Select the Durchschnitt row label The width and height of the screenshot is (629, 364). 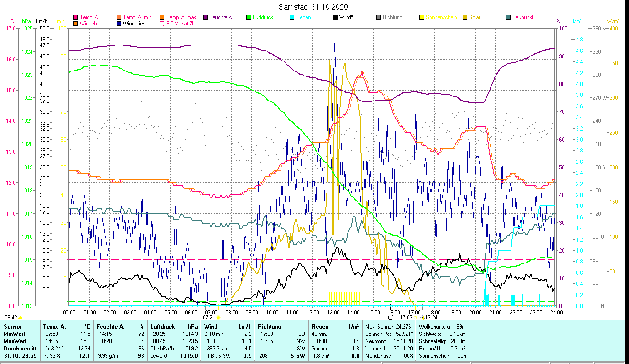20,349
